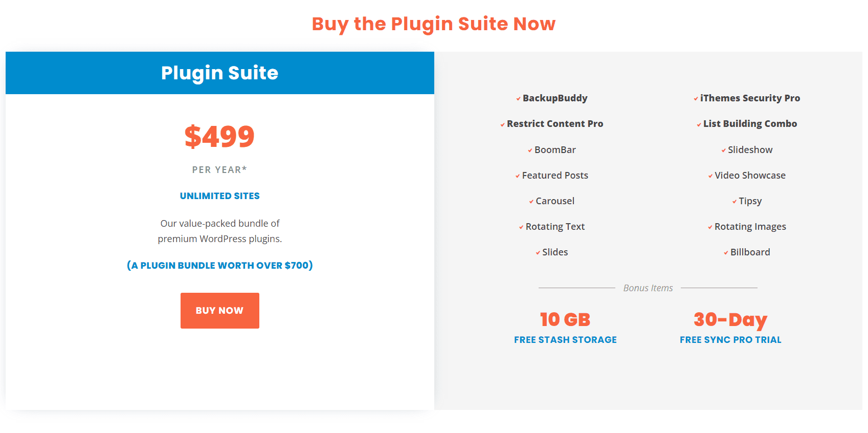Click the FREE SYNC PRO TRIAL label
This screenshot has width=868, height=433.
click(x=730, y=340)
